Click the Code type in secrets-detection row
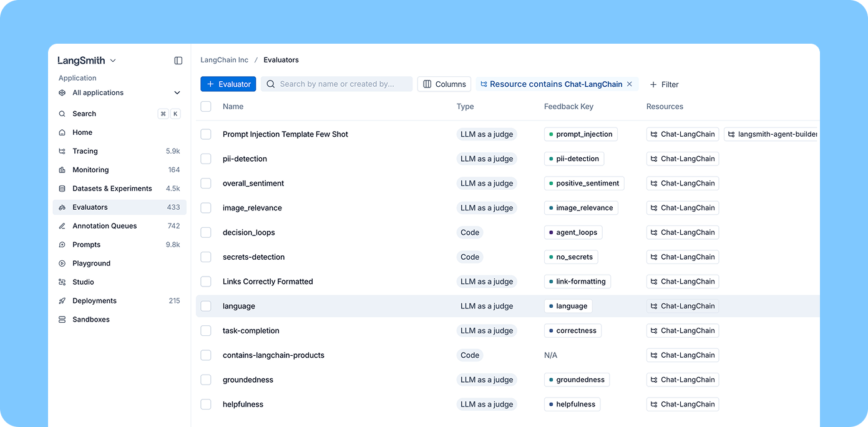 (x=470, y=257)
